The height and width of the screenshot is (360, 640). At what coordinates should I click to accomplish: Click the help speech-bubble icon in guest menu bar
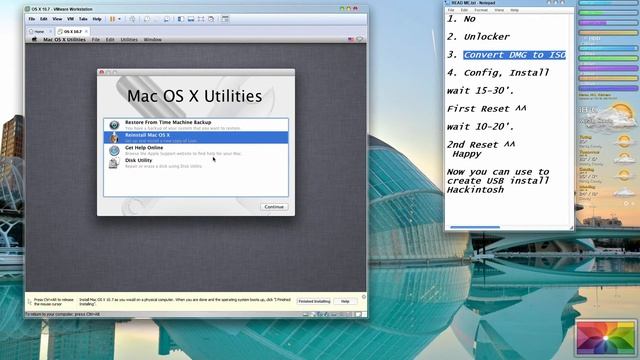[360, 40]
